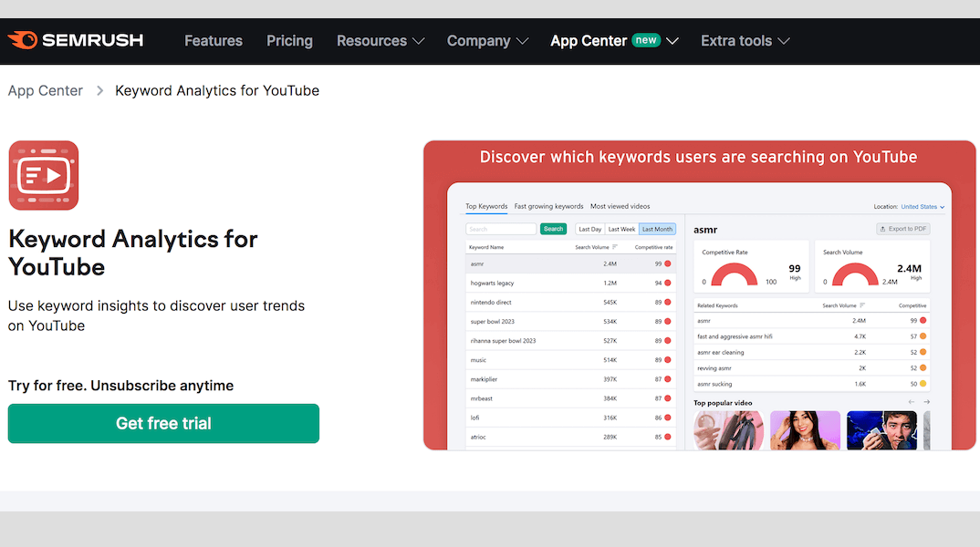This screenshot has width=980, height=547.
Task: Click the Semrush logo
Action: tap(76, 41)
